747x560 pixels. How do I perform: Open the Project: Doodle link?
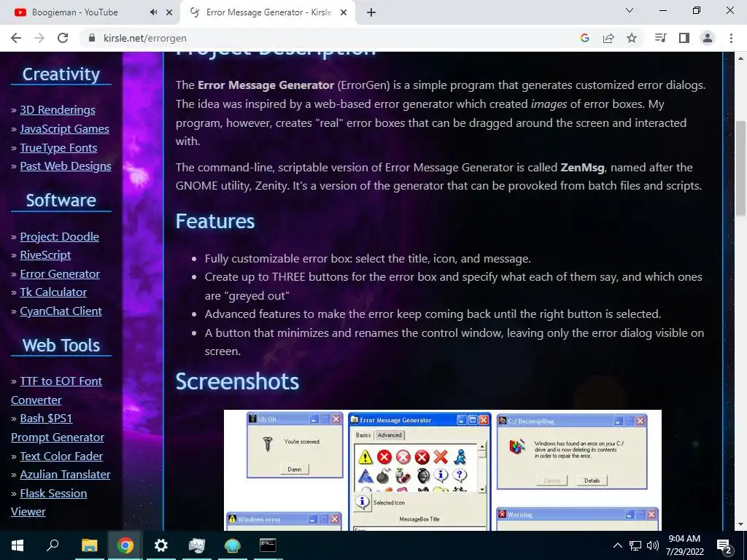pos(60,237)
